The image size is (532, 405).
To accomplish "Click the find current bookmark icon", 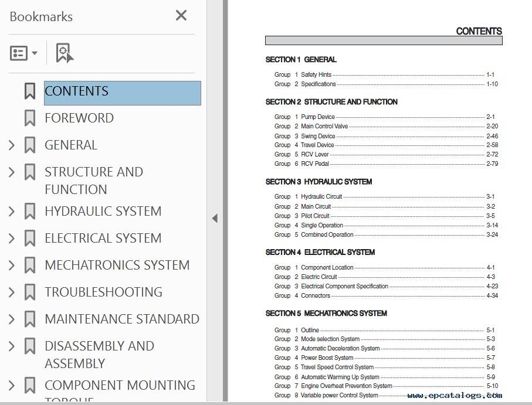I will (65, 53).
